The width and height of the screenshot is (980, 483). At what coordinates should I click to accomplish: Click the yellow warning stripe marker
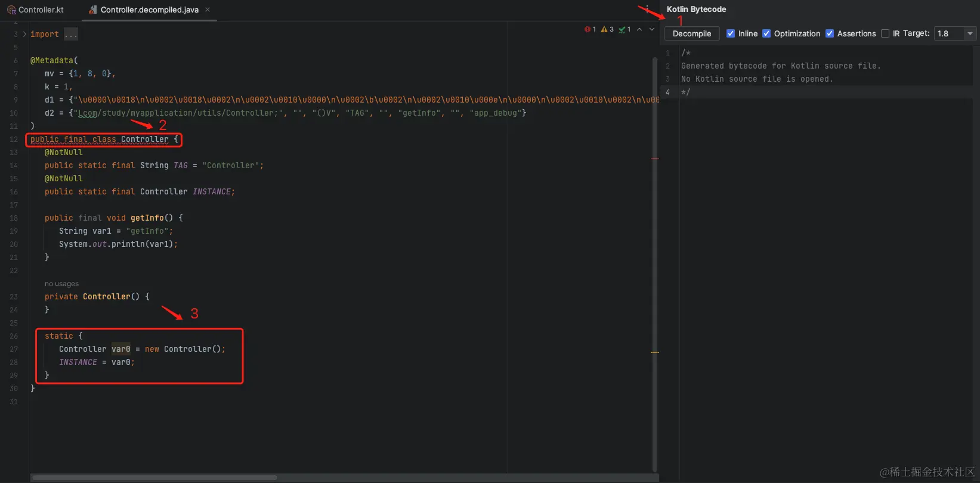[655, 352]
